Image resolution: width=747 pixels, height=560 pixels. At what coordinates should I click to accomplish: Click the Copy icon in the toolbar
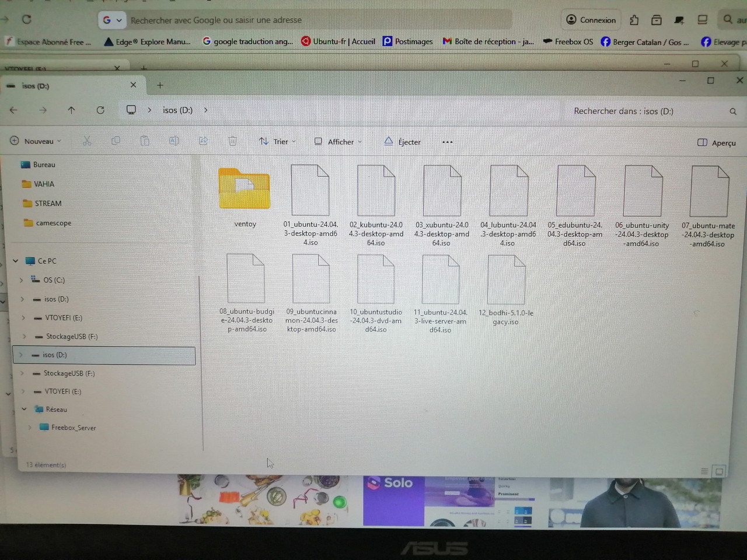tap(116, 141)
